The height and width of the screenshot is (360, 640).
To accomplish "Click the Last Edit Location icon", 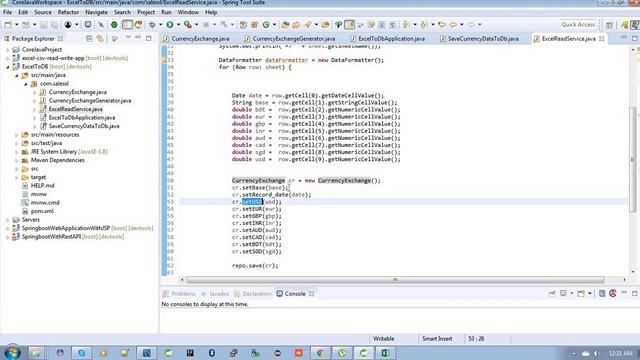I will [442, 25].
